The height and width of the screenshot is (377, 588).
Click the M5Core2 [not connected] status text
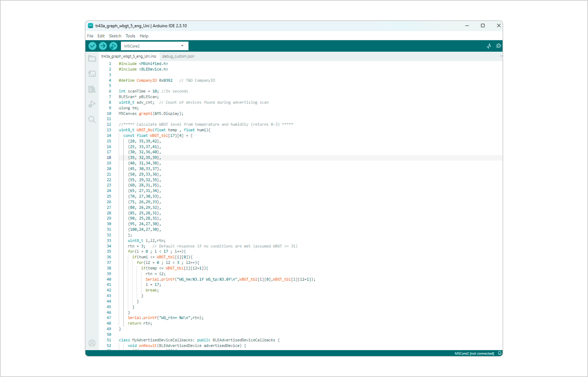pyautogui.click(x=474, y=354)
